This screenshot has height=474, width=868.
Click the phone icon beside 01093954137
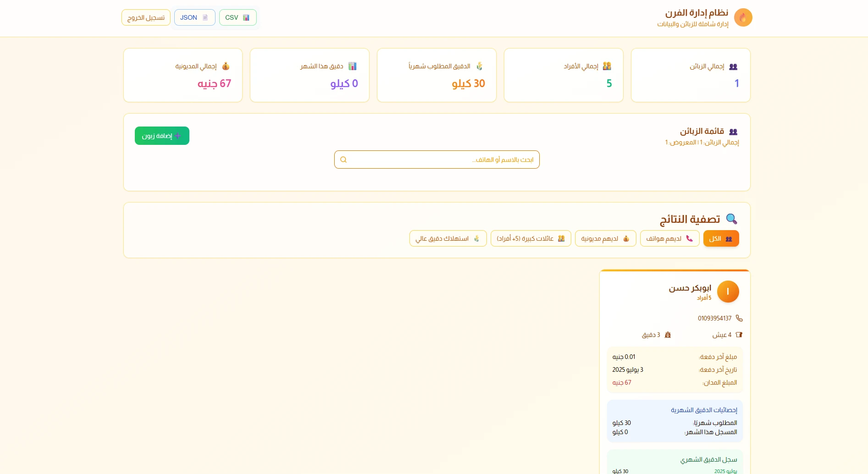739,318
